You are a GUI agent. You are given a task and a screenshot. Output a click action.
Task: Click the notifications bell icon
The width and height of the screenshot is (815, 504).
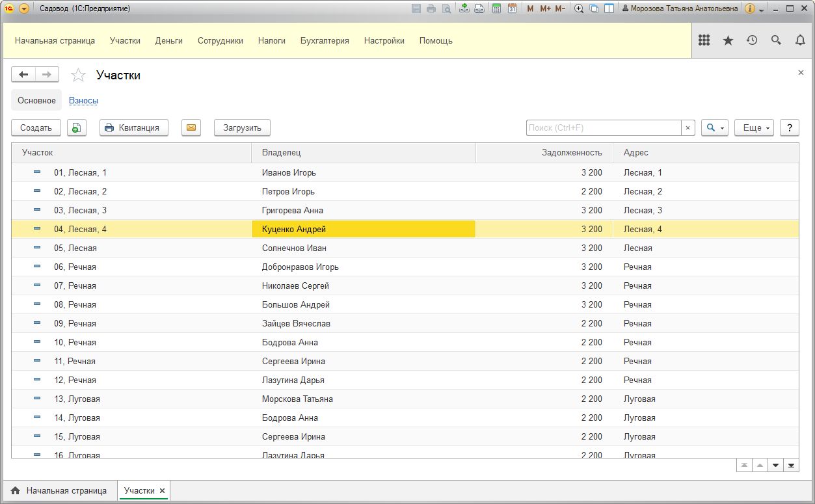click(800, 40)
